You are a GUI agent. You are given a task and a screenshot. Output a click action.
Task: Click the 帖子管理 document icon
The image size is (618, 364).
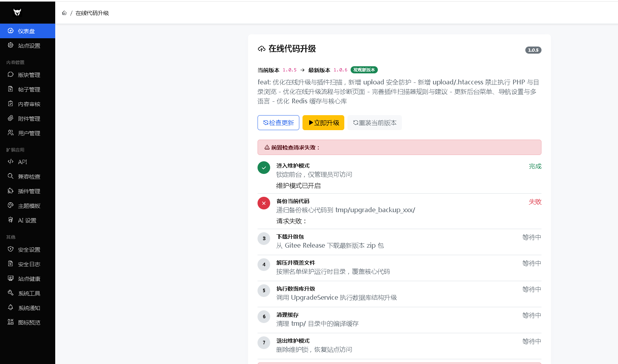click(x=11, y=89)
